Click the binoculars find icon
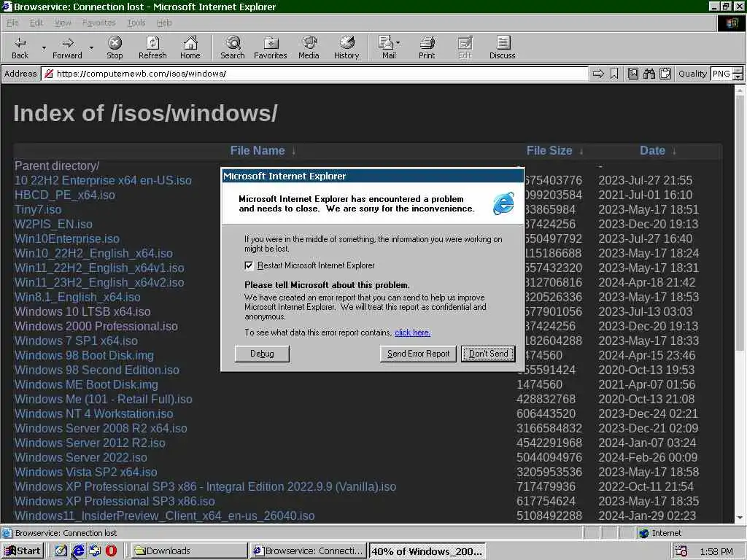The height and width of the screenshot is (560, 747). click(649, 74)
